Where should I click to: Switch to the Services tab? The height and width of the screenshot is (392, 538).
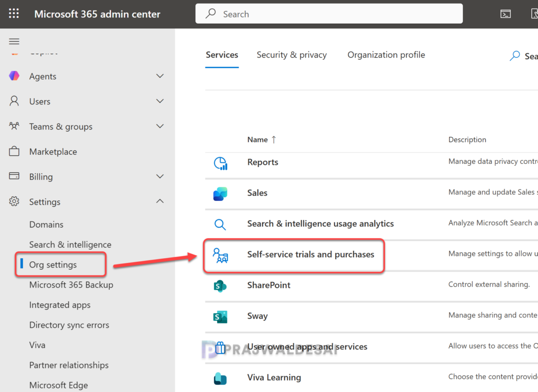(222, 55)
